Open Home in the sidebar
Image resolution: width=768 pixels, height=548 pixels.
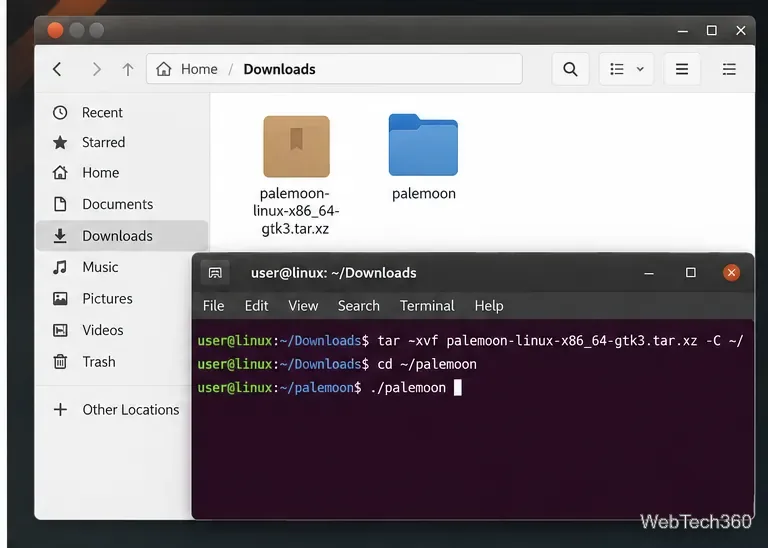tap(122, 173)
